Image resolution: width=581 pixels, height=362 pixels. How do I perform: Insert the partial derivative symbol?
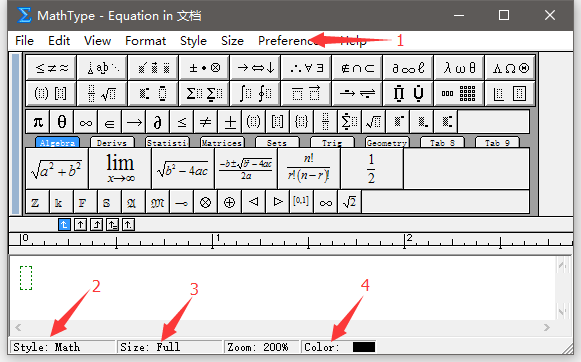[157, 122]
